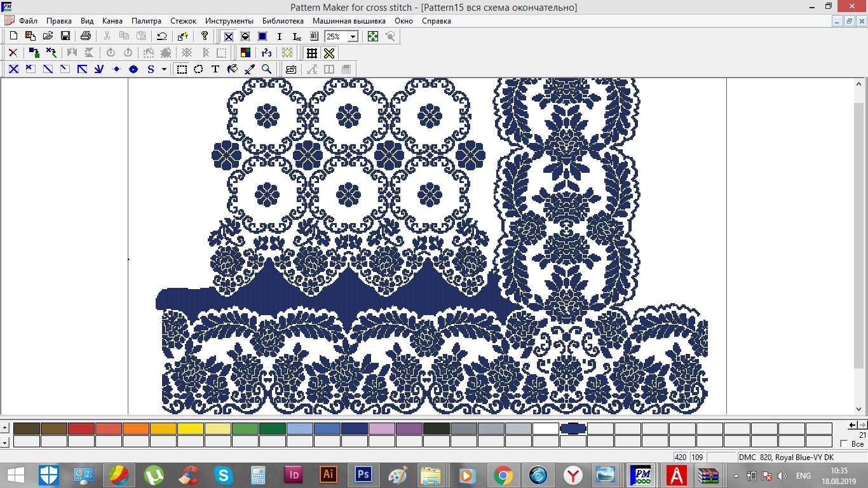Open the Машинная вышивка menu
This screenshot has width=868, height=488.
348,21
